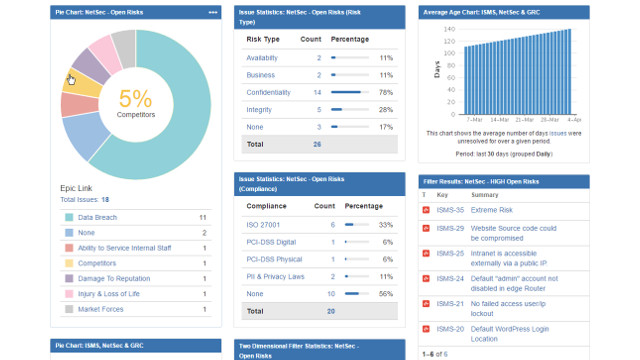
Task: Open the Business risk type link
Action: pos(260,75)
